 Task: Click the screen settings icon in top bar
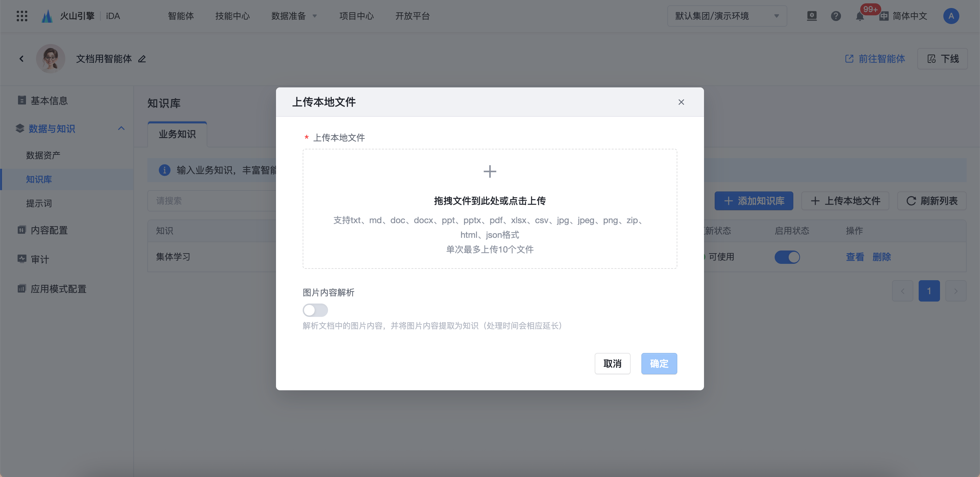coord(812,16)
